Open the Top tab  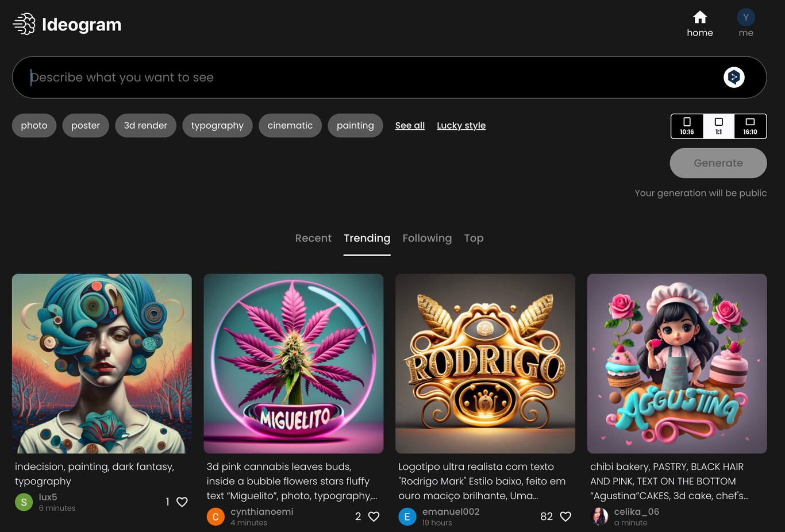tap(474, 238)
